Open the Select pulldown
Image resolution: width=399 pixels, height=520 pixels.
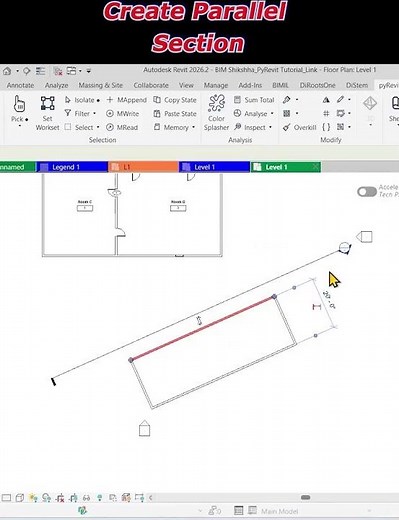(x=82, y=127)
